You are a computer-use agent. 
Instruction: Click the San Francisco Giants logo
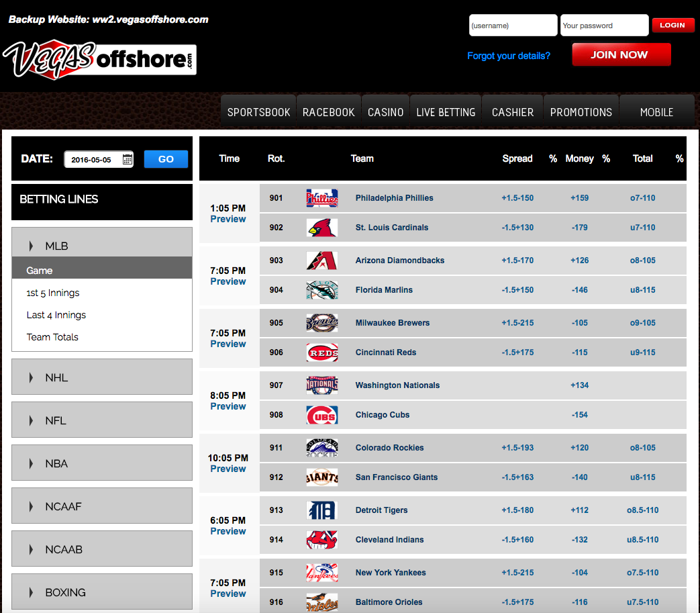tap(322, 477)
